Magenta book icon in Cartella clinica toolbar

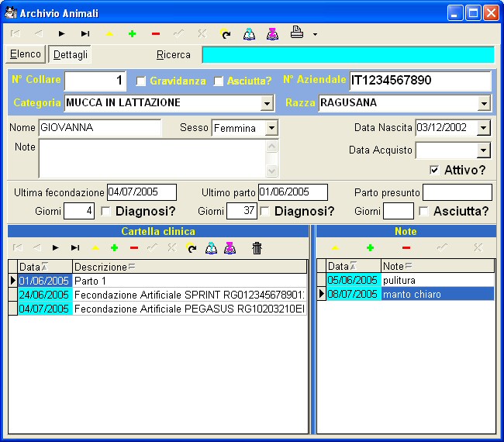(x=230, y=248)
